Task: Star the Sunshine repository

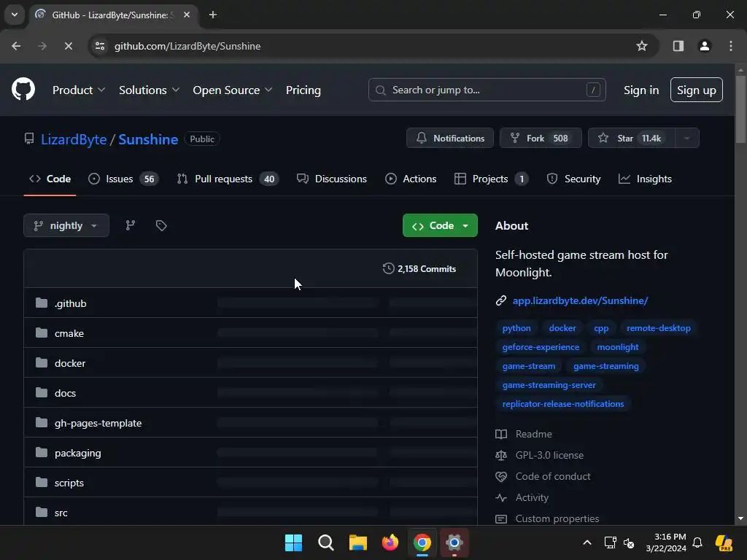Action: (x=632, y=138)
